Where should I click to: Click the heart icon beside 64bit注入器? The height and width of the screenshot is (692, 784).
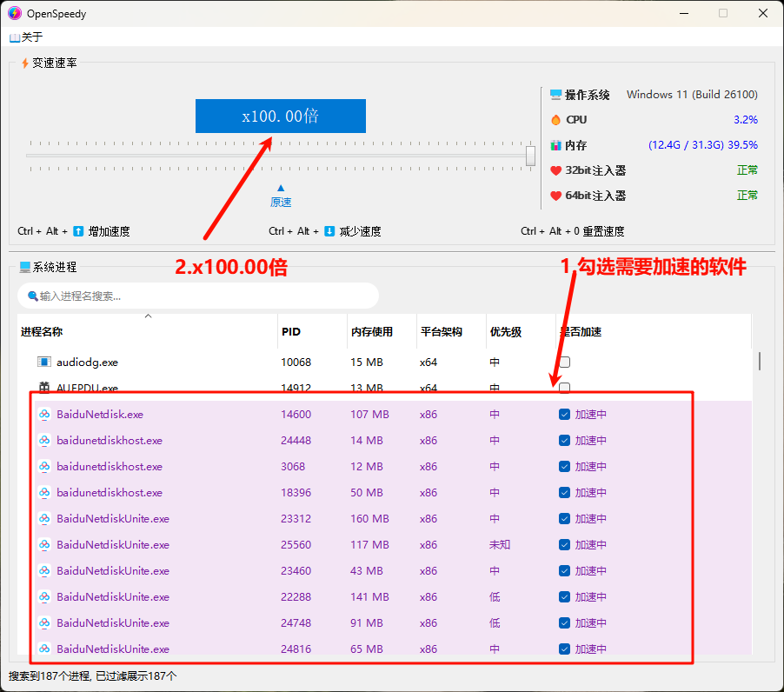point(556,196)
